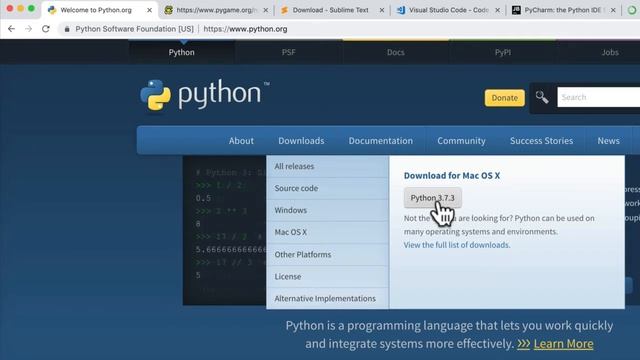Close the Visual Studio Code tab
This screenshot has width=640, height=360.
click(x=497, y=10)
